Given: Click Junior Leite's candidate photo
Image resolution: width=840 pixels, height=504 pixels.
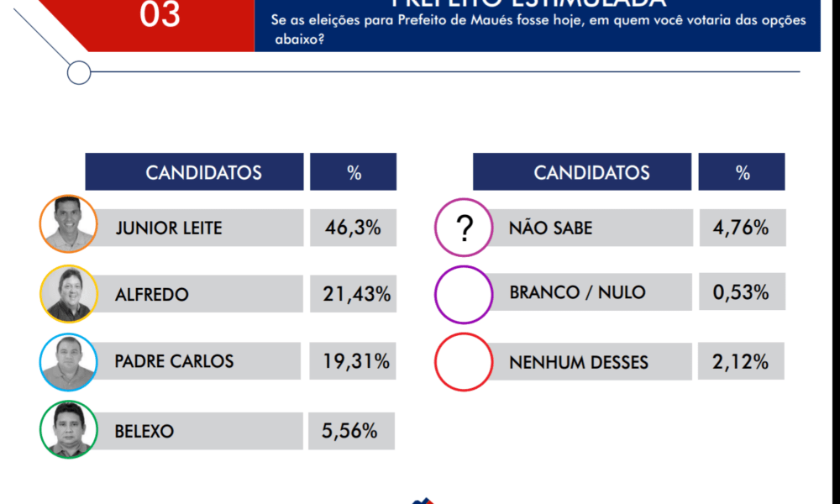Looking at the screenshot, I should pyautogui.click(x=69, y=224).
